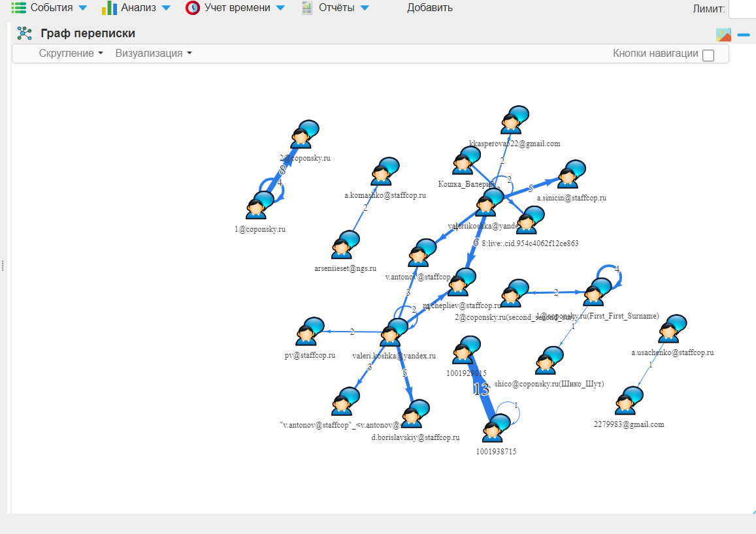
Task: Open the События menu
Action: click(x=49, y=8)
